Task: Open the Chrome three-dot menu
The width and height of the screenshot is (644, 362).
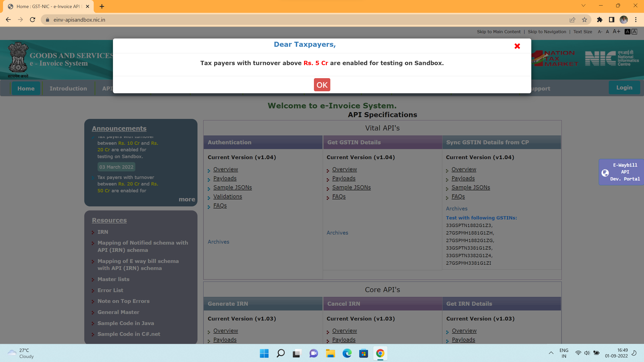Action: click(x=636, y=20)
